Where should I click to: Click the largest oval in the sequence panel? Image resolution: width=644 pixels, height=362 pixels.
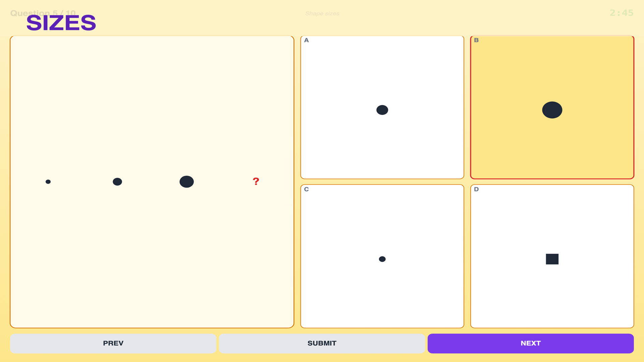(x=186, y=182)
